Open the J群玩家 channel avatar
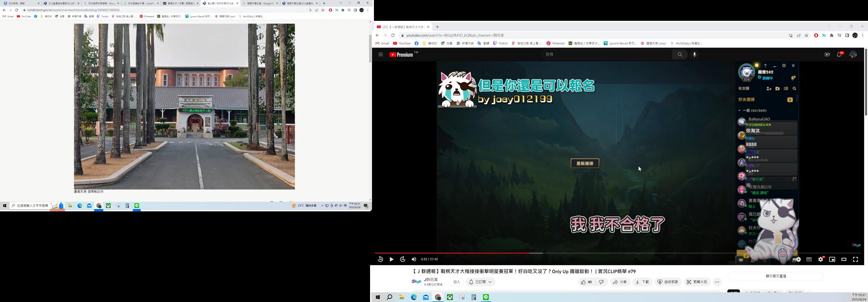Screen dimensions: 868x302 [416, 282]
